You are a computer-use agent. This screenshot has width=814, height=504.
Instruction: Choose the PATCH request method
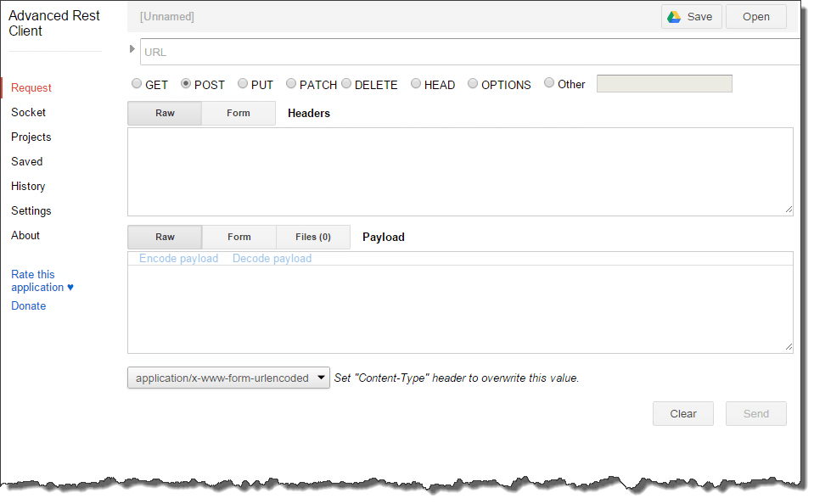point(291,83)
